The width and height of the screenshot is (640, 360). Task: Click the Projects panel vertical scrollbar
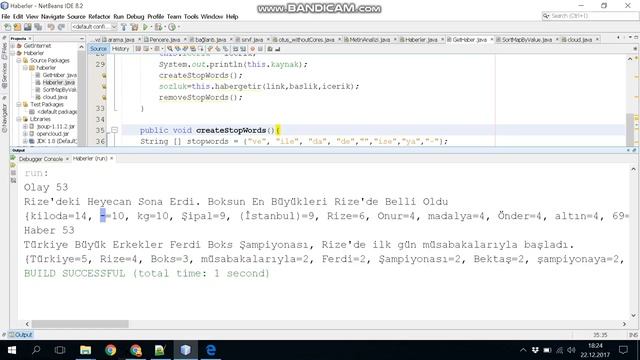coord(82,95)
